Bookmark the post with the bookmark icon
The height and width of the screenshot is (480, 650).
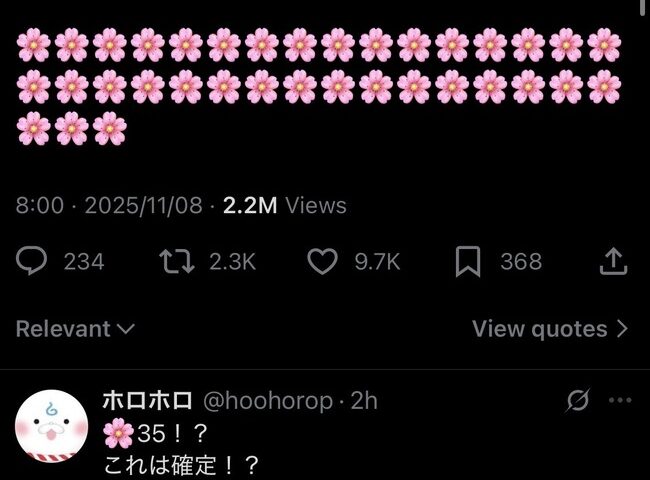tap(468, 261)
